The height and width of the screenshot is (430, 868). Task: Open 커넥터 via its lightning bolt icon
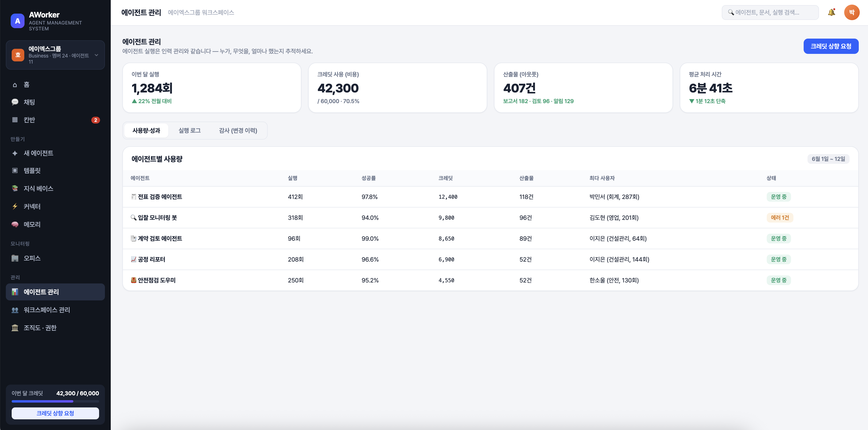[x=15, y=207]
